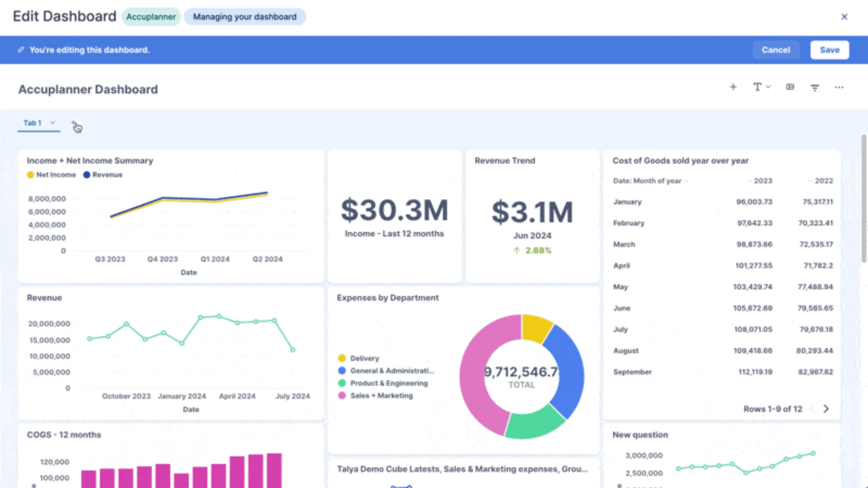The height and width of the screenshot is (488, 868).
Task: Click the green 2.68% trend arrow
Action: point(517,250)
